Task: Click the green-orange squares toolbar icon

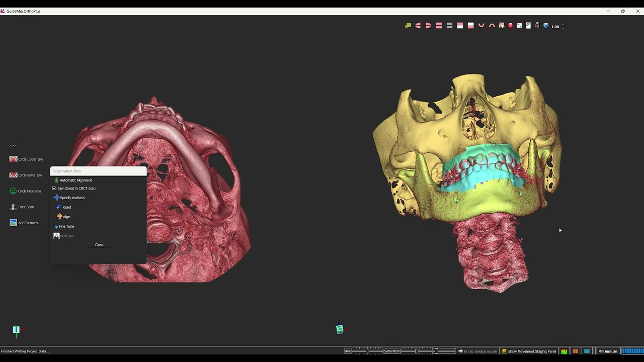Action: point(408,26)
